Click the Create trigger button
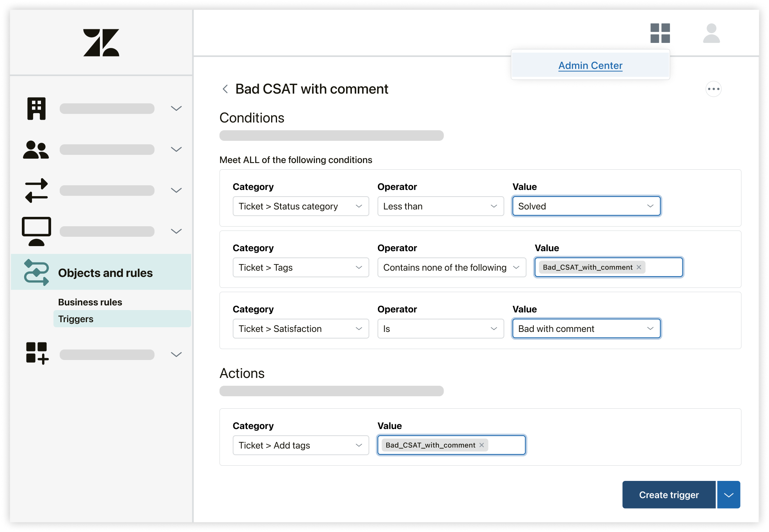The image size is (769, 532). coord(668,495)
